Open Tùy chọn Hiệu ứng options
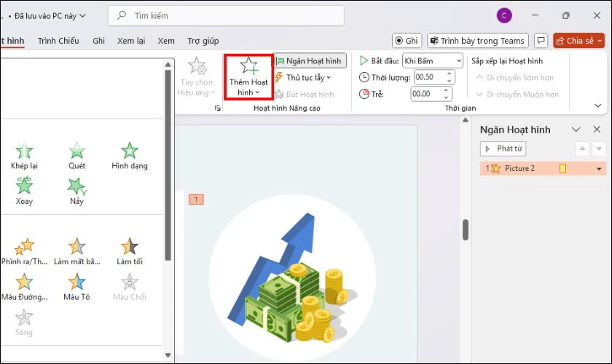 196,77
